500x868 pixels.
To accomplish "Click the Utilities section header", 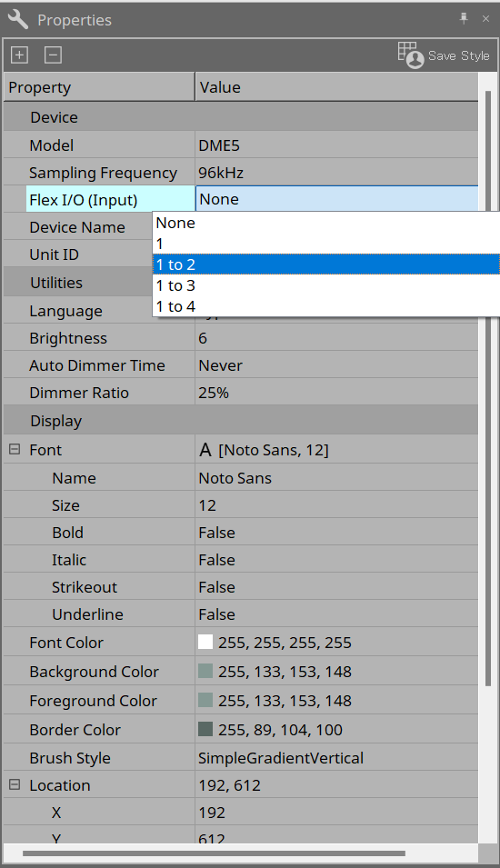I will click(x=77, y=283).
